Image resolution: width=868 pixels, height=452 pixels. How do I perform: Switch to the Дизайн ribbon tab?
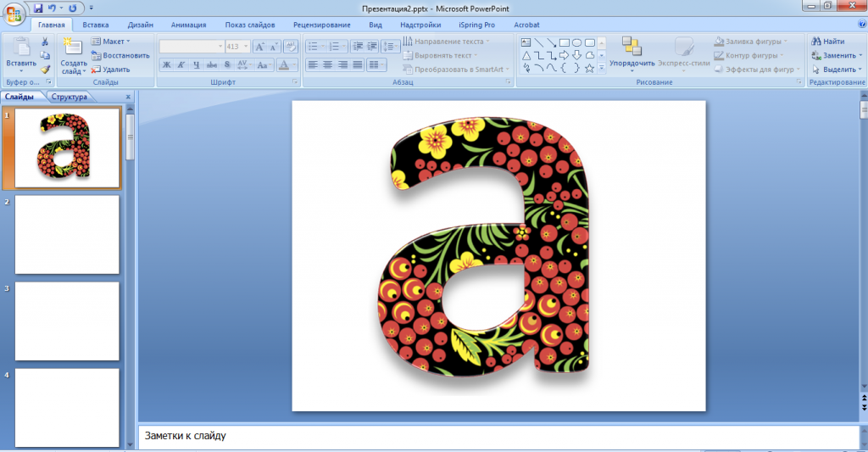coord(141,25)
